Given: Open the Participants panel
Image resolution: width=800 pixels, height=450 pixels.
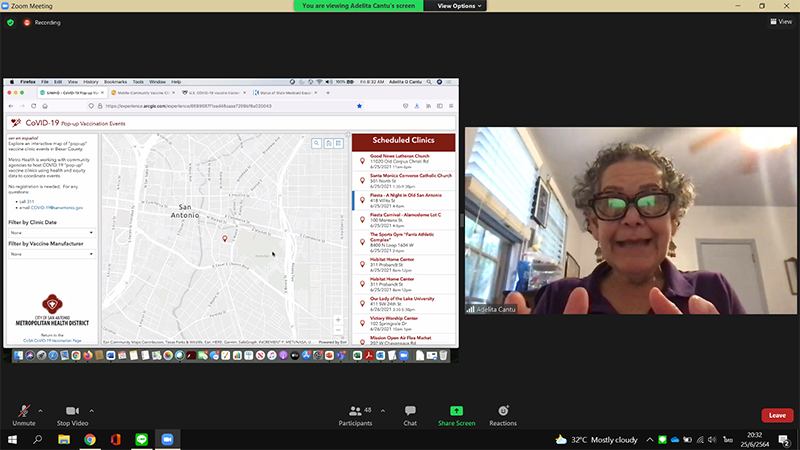Looking at the screenshot, I should click(x=356, y=415).
